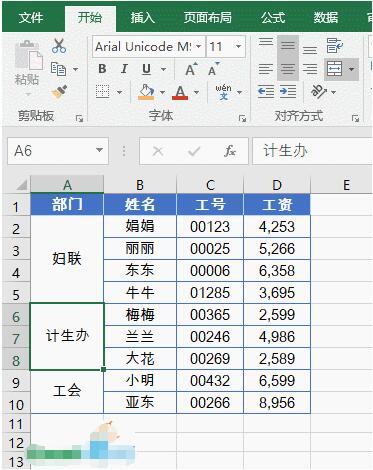Select row 11 header
The width and height of the screenshot is (373, 470).
(16, 424)
